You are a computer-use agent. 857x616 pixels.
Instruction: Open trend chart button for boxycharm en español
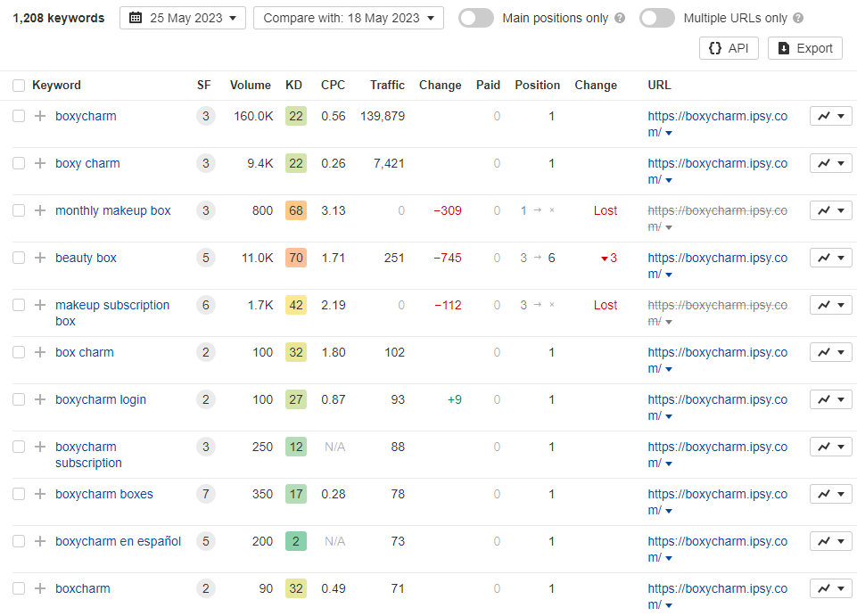831,541
